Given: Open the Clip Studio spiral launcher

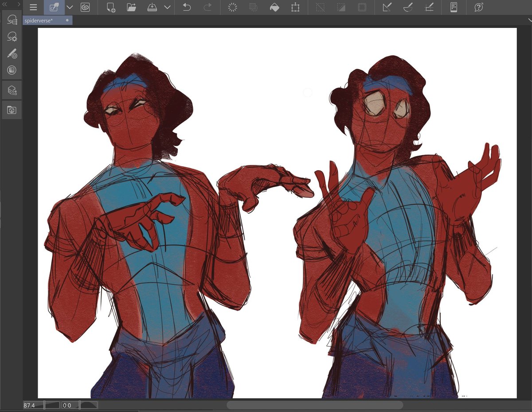Looking at the screenshot, I should [85, 7].
